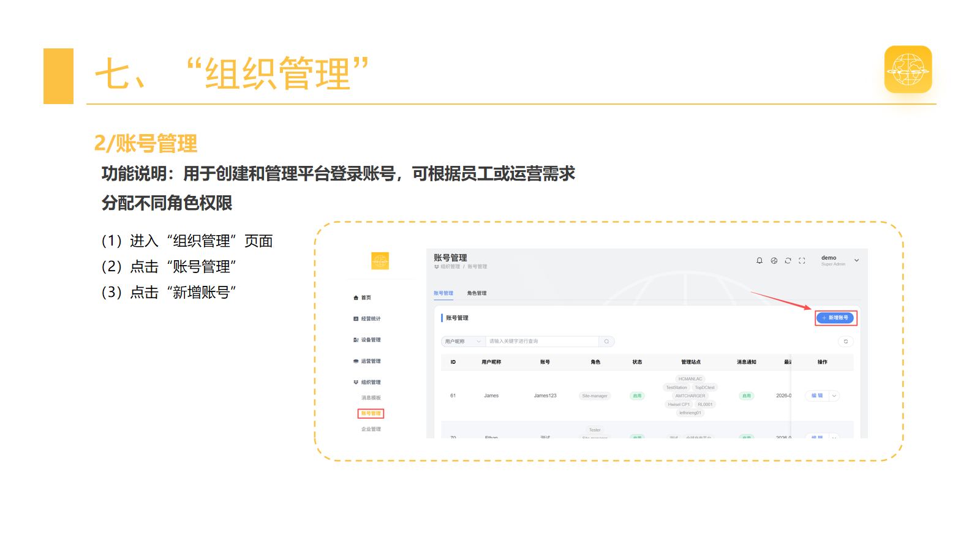Viewport: 980px width, 551px height.
Task: Click the dashboard gauge icon in header
Action: click(x=774, y=261)
